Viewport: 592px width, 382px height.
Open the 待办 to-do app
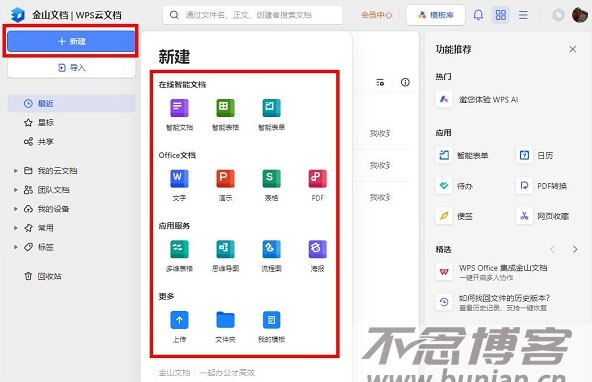(455, 186)
